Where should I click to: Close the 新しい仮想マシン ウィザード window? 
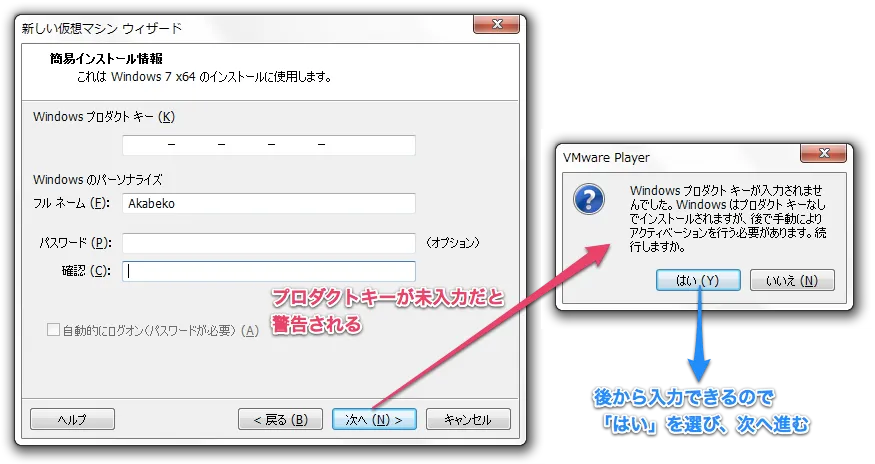pyautogui.click(x=497, y=24)
